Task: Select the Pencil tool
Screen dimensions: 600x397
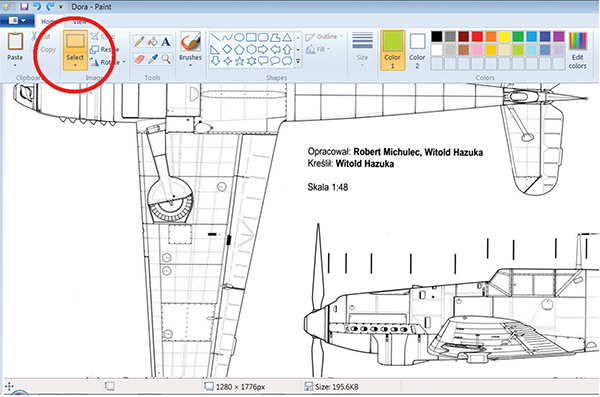Action: [x=140, y=41]
